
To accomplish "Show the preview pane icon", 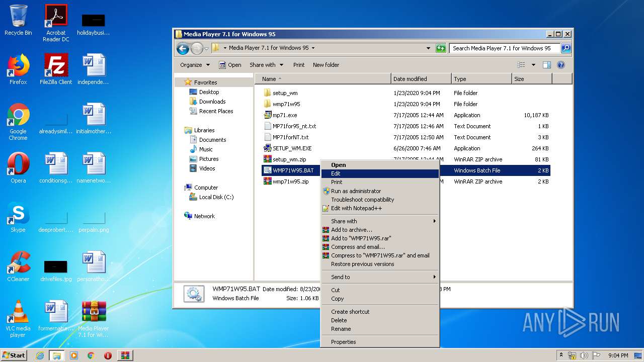I will (547, 65).
